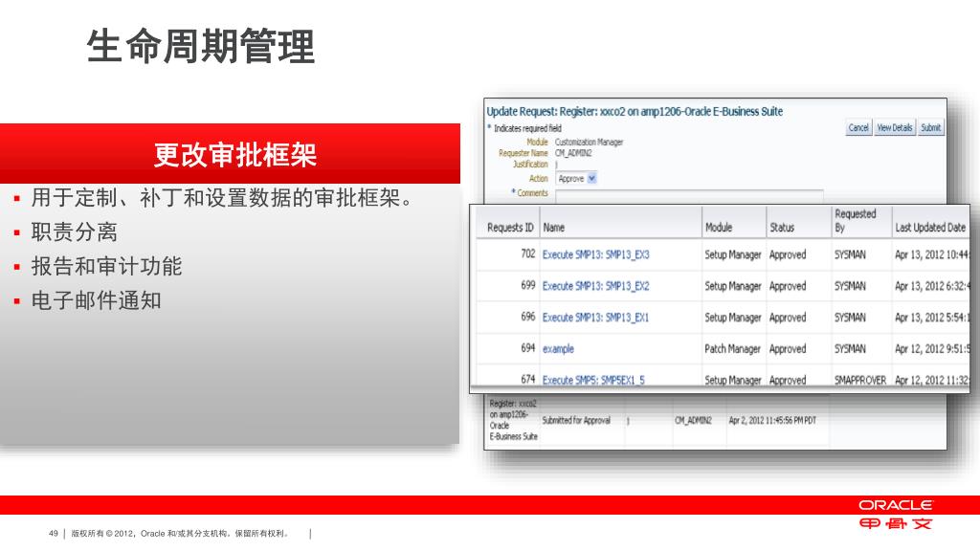This screenshot has width=980, height=551.
Task: Click the Update Request page title
Action: (x=635, y=111)
